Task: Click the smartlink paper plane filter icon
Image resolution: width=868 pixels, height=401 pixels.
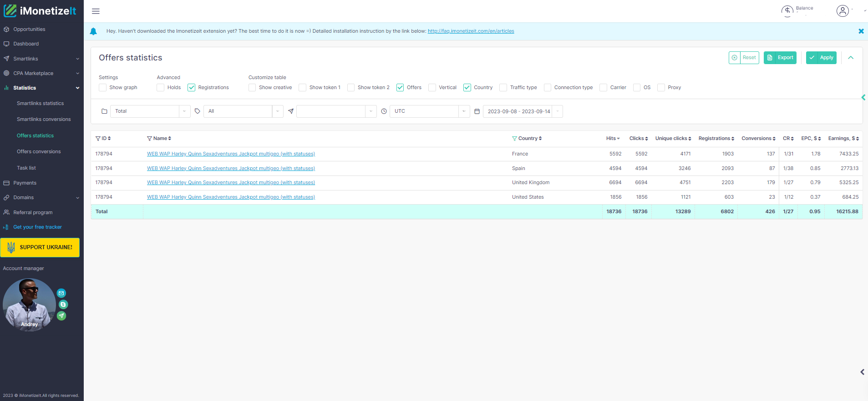Action: (x=291, y=111)
